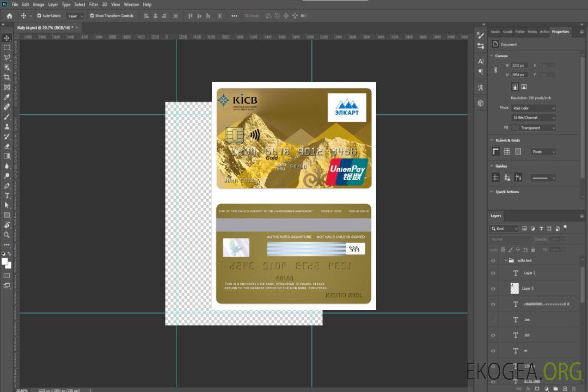This screenshot has width=588, height=392.
Task: Toggle layer filtering on/off switch
Action: click(x=565, y=228)
